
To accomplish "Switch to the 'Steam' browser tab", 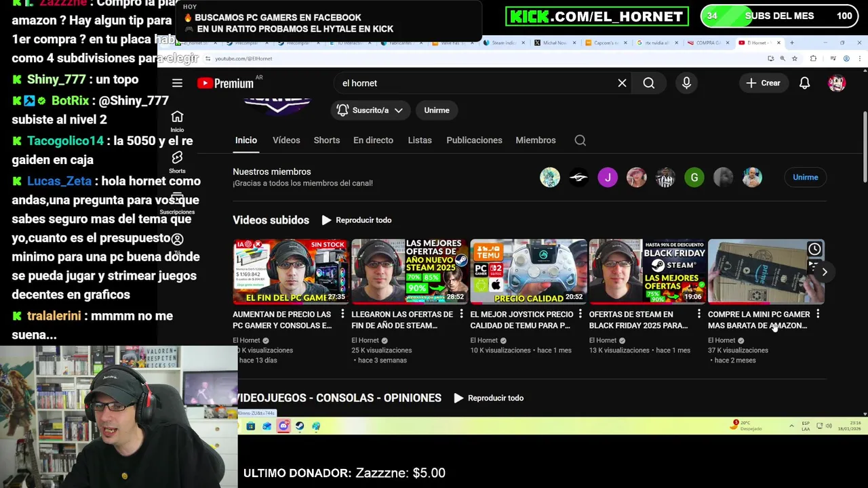I will 504,43.
